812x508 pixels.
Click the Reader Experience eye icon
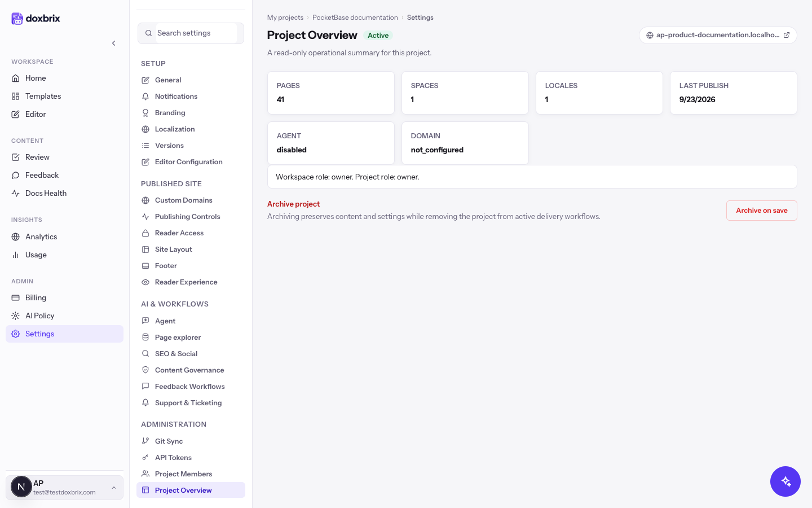pos(145,282)
